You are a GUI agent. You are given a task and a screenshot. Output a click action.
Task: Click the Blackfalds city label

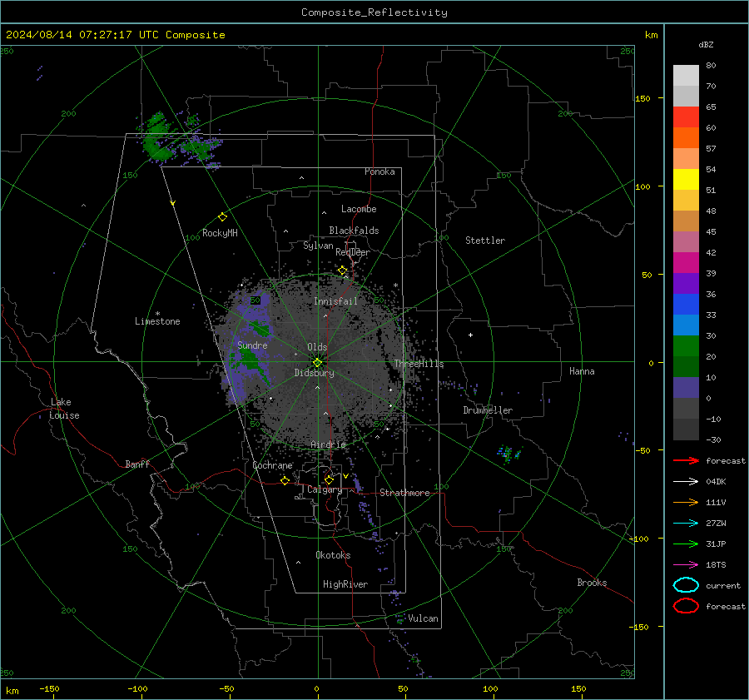[x=354, y=231]
